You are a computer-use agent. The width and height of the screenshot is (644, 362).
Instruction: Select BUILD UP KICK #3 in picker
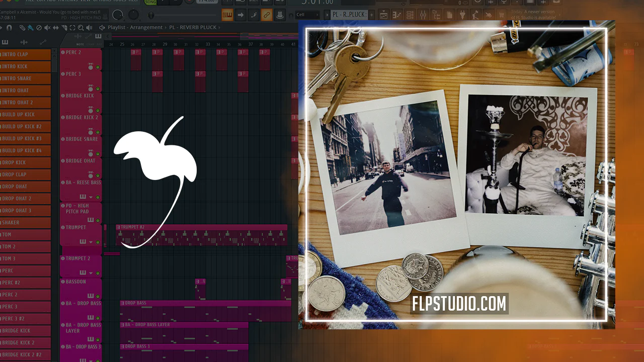click(25, 138)
